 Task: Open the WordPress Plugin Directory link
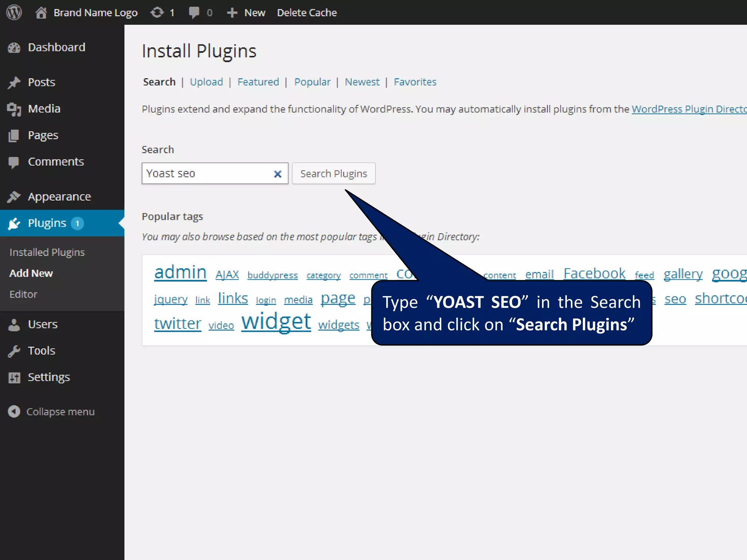pos(689,109)
